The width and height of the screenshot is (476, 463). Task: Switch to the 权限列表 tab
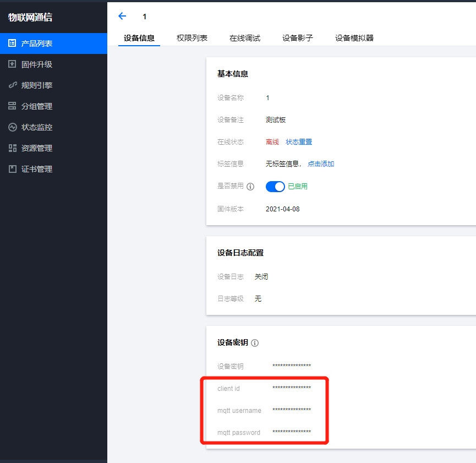point(192,38)
